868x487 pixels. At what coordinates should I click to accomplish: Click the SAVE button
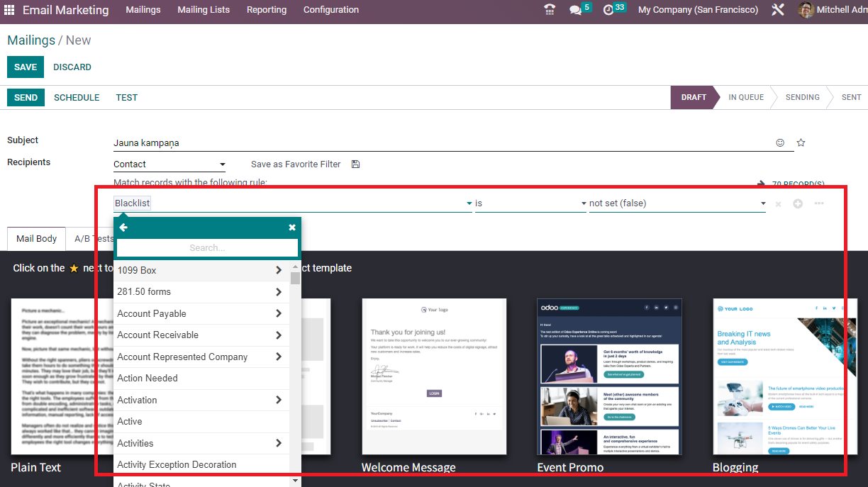coord(26,67)
